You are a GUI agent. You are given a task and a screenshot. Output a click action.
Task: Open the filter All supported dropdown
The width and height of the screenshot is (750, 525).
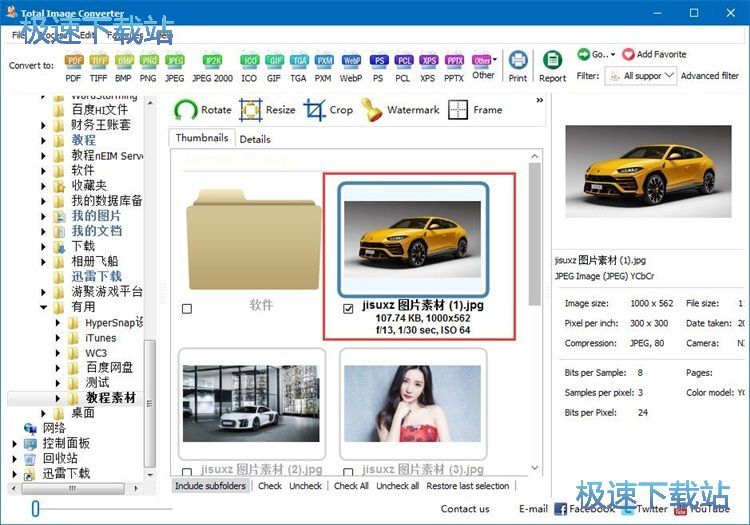pyautogui.click(x=640, y=76)
